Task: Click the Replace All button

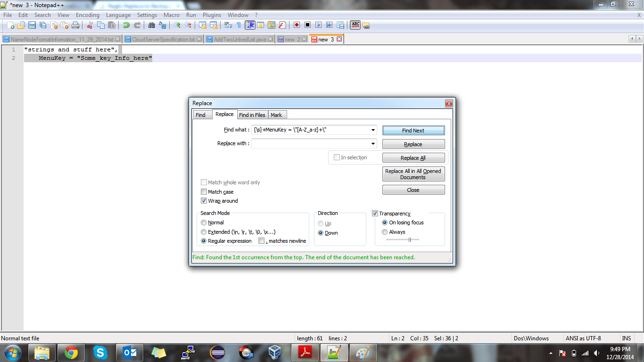Action: [x=413, y=158]
